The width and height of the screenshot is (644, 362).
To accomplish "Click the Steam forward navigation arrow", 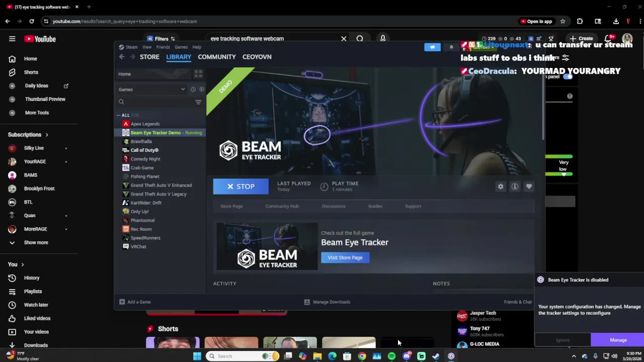I will (132, 57).
